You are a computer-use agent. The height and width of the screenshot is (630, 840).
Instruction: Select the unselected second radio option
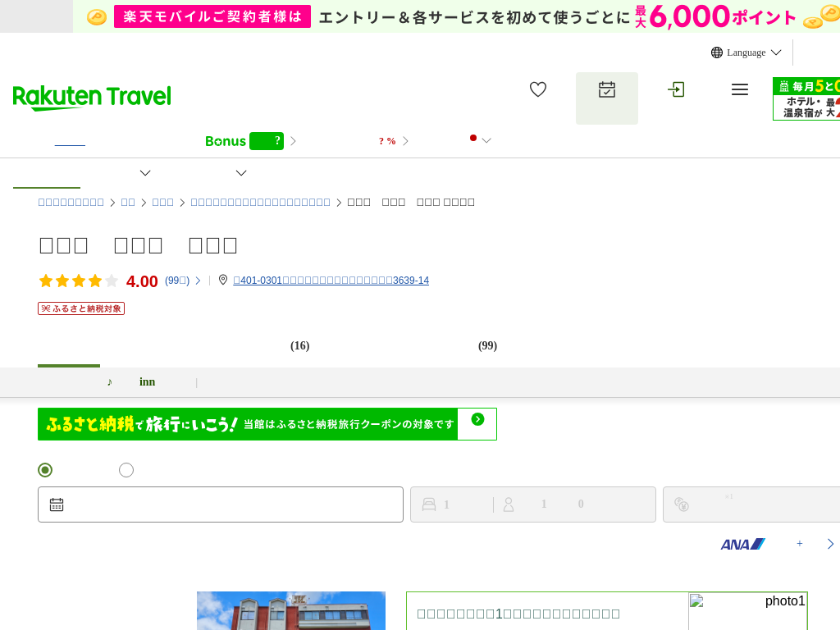(x=126, y=470)
